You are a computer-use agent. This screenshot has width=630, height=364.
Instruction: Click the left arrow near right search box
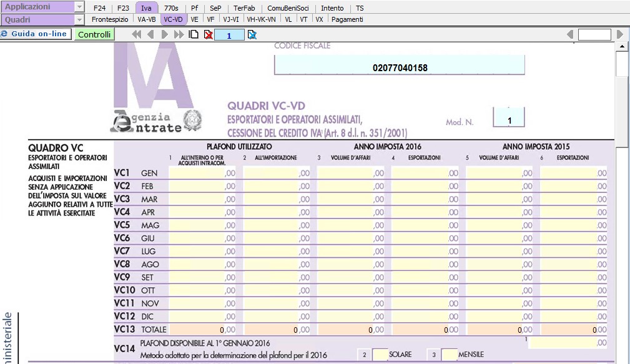click(569, 34)
